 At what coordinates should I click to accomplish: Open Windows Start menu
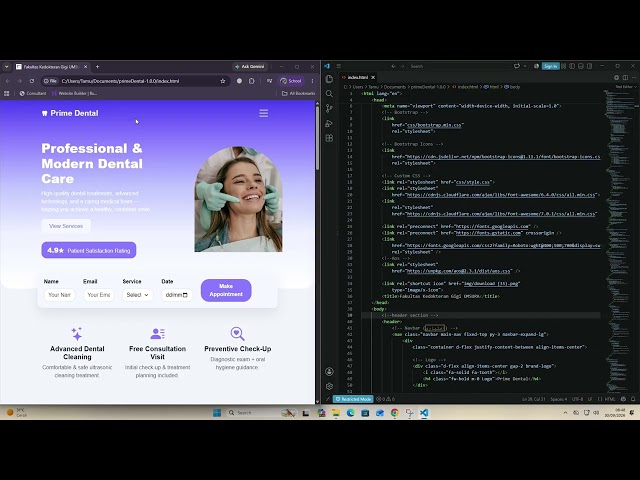pos(217,413)
